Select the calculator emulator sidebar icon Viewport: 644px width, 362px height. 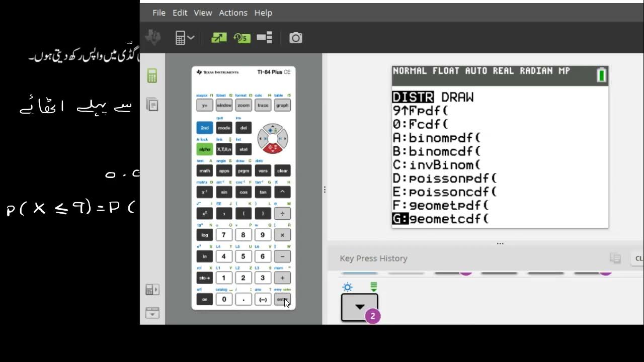click(152, 76)
